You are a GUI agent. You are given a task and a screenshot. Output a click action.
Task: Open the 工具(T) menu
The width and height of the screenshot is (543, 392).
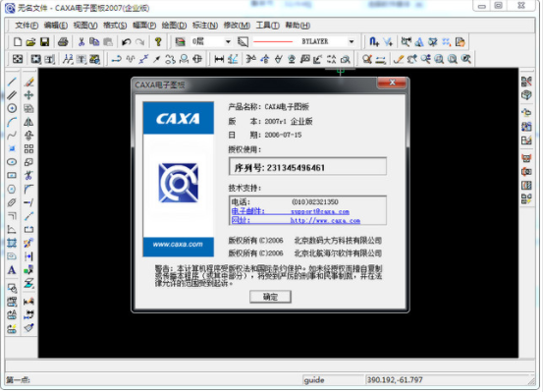[x=268, y=26]
